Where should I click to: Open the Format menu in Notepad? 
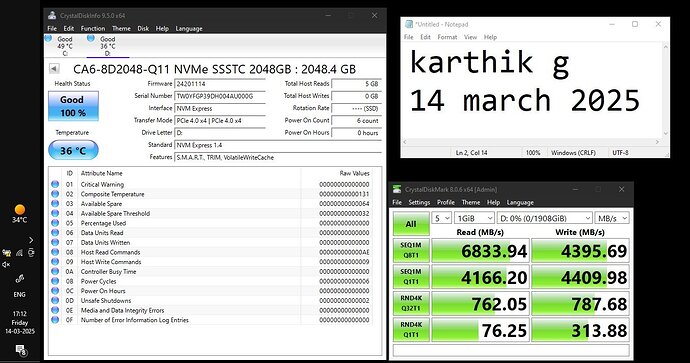[x=447, y=37]
